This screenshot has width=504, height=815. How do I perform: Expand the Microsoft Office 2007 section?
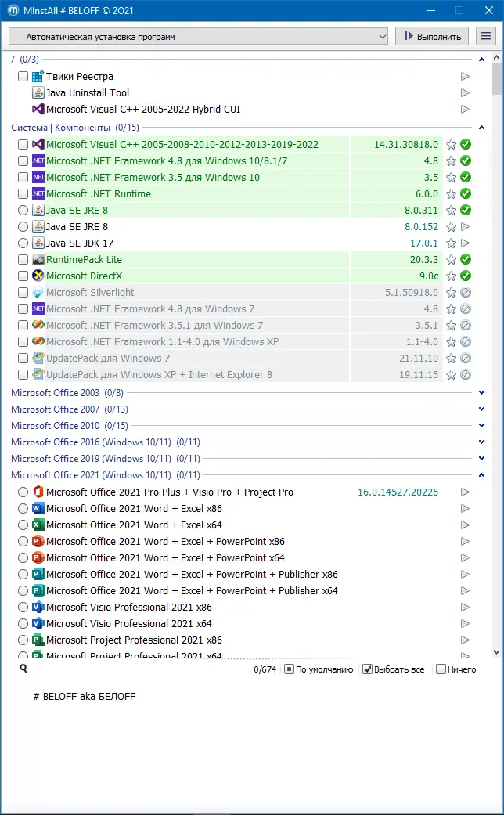481,409
